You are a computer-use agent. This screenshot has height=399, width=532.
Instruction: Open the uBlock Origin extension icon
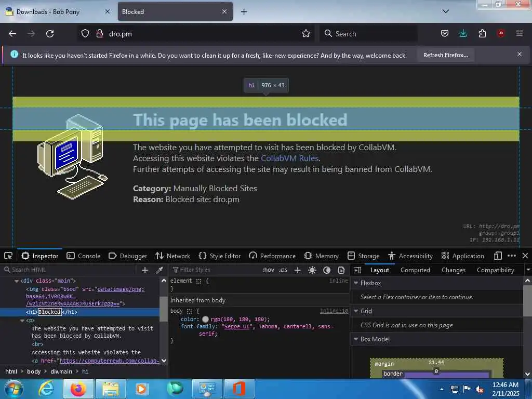(x=501, y=33)
